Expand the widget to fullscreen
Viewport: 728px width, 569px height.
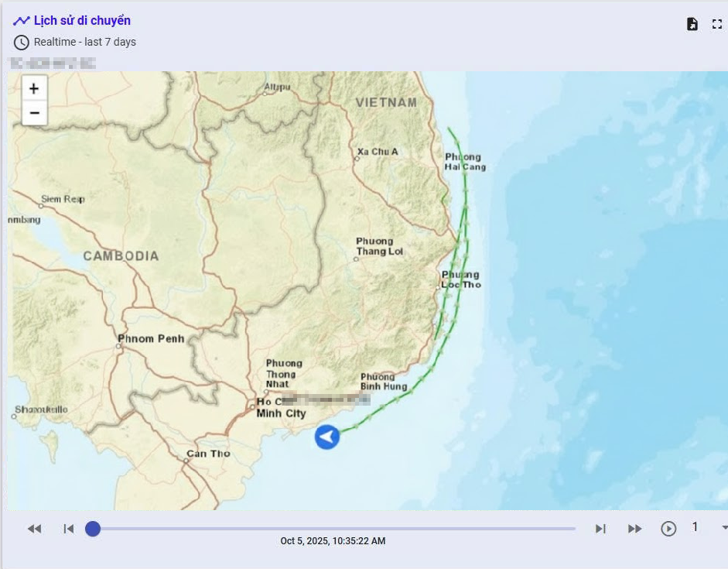pyautogui.click(x=717, y=24)
